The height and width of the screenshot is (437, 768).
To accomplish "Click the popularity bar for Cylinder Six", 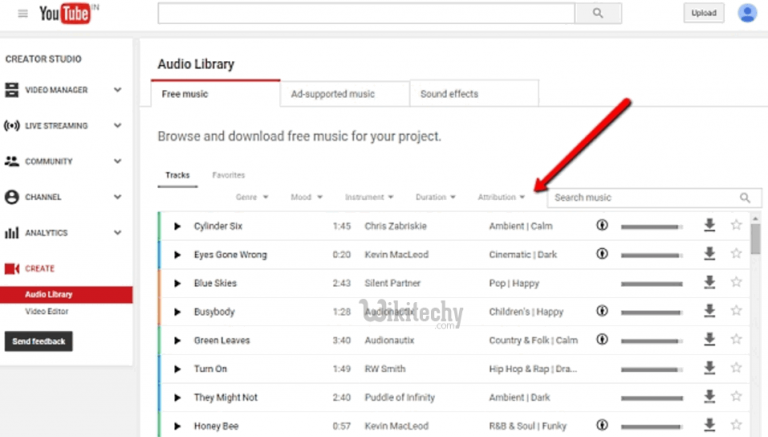I will 651,227.
